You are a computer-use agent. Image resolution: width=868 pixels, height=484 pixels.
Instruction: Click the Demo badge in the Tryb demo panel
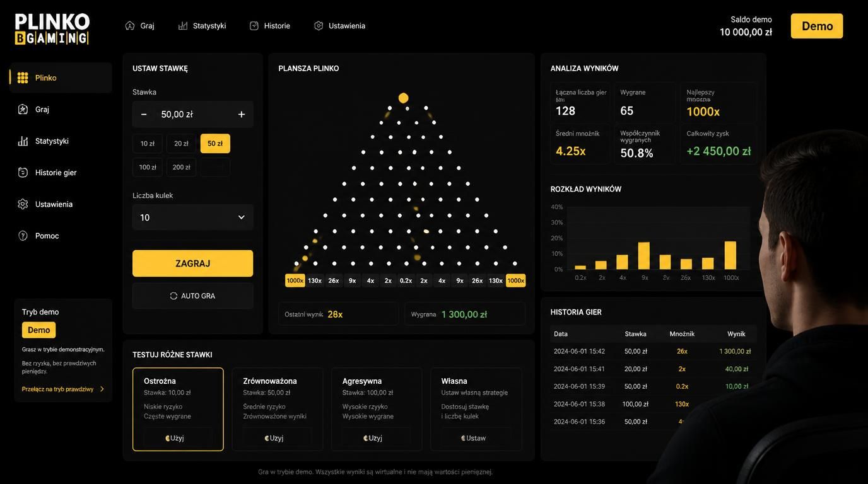(38, 330)
